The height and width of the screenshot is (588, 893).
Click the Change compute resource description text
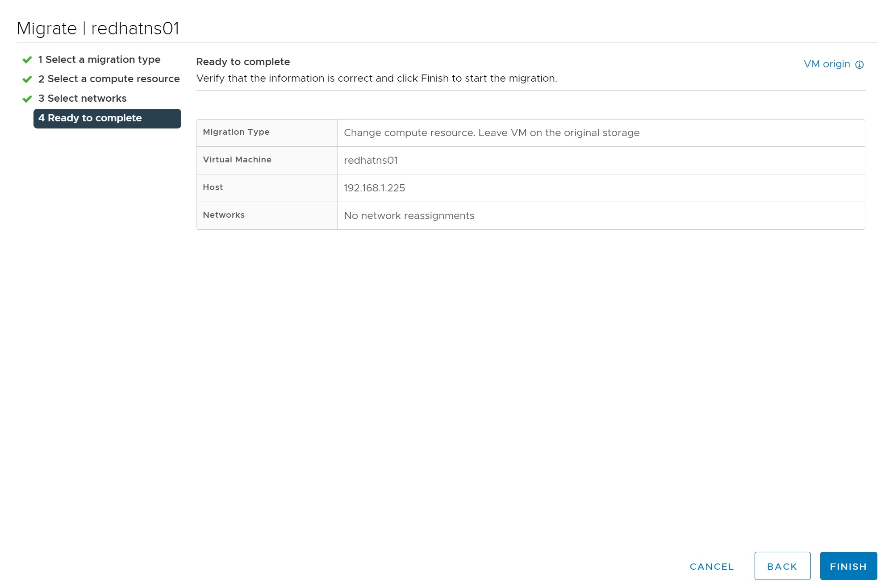point(491,133)
